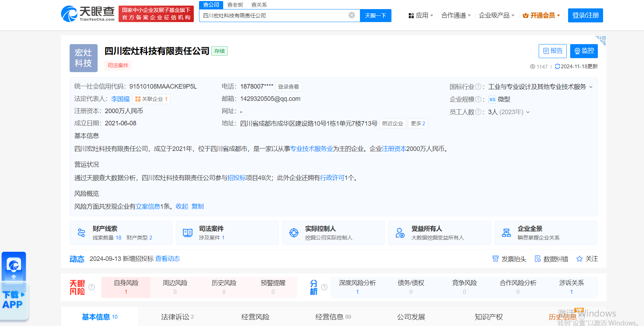
Task: Select the 自身风险 risk tab
Action: [126, 287]
